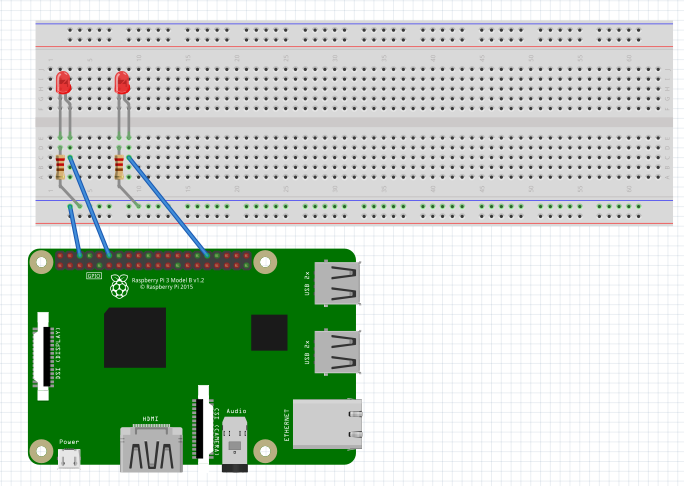The height and width of the screenshot is (486, 684).
Task: Select the smaller black chip near the USB ports
Action: click(x=269, y=332)
